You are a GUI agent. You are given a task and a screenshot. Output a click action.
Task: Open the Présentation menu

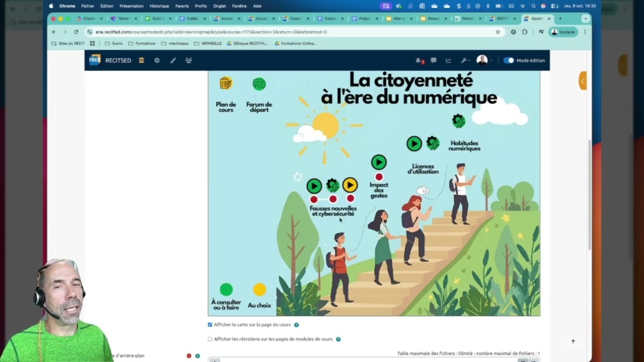(x=131, y=6)
